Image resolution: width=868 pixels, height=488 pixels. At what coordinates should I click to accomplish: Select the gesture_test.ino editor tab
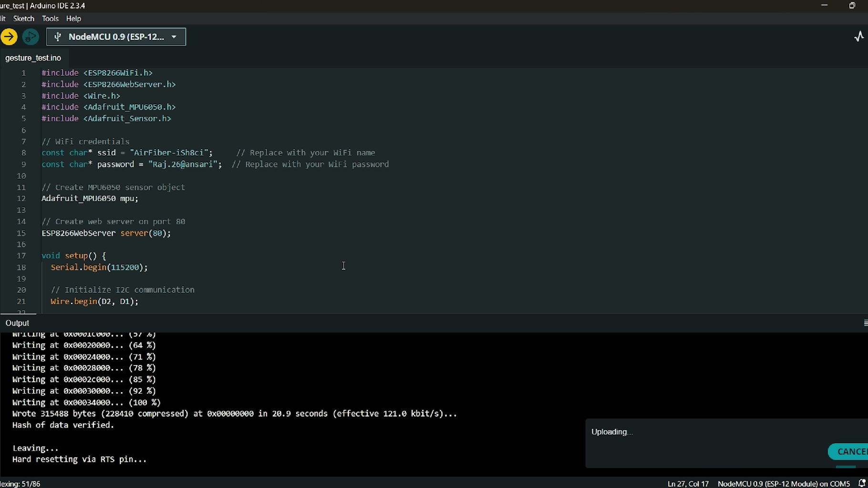pyautogui.click(x=33, y=58)
